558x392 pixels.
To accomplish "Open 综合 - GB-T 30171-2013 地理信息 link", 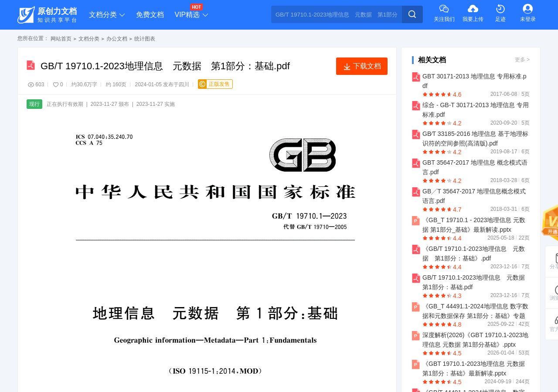I will (475, 110).
